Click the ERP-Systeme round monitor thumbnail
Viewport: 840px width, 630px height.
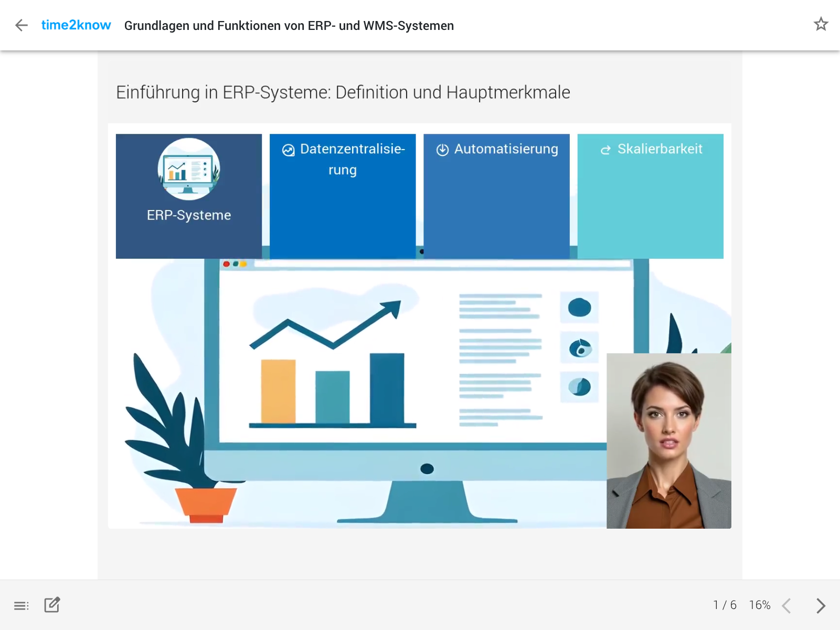pos(189,169)
